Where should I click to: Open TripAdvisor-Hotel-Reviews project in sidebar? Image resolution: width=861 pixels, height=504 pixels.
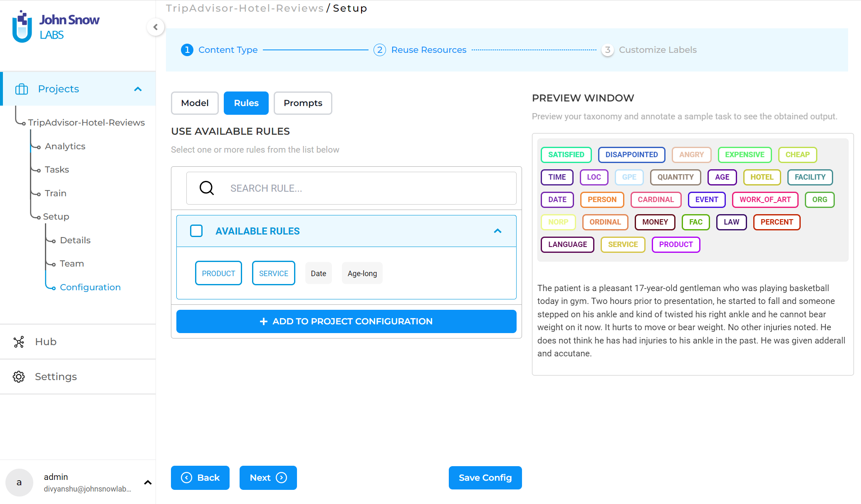point(86,123)
